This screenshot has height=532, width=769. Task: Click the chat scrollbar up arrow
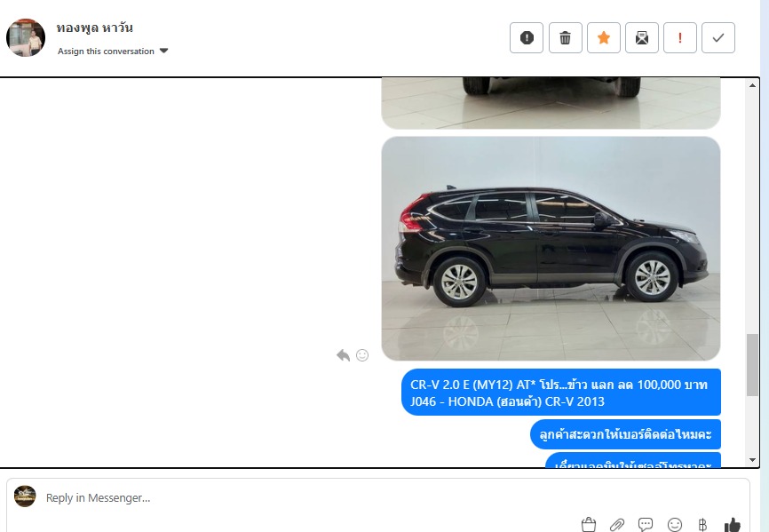point(752,85)
